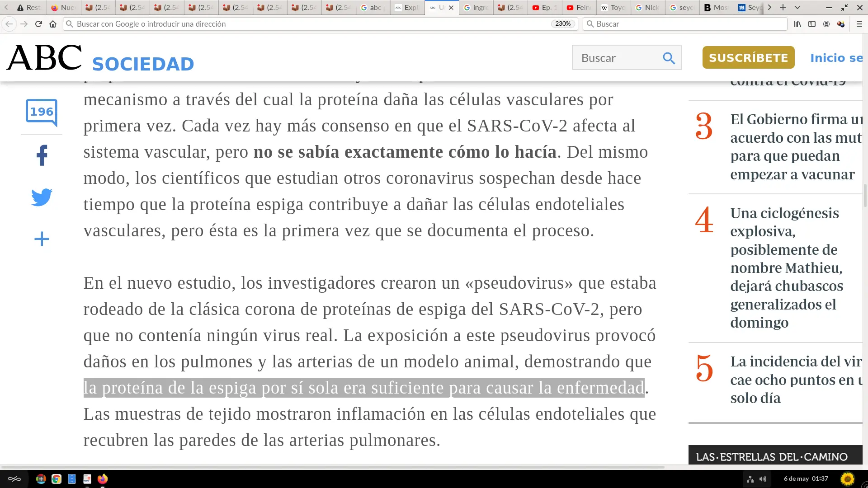The width and height of the screenshot is (868, 488).
Task: Click the magnifier icon in ABC search
Action: tap(669, 58)
